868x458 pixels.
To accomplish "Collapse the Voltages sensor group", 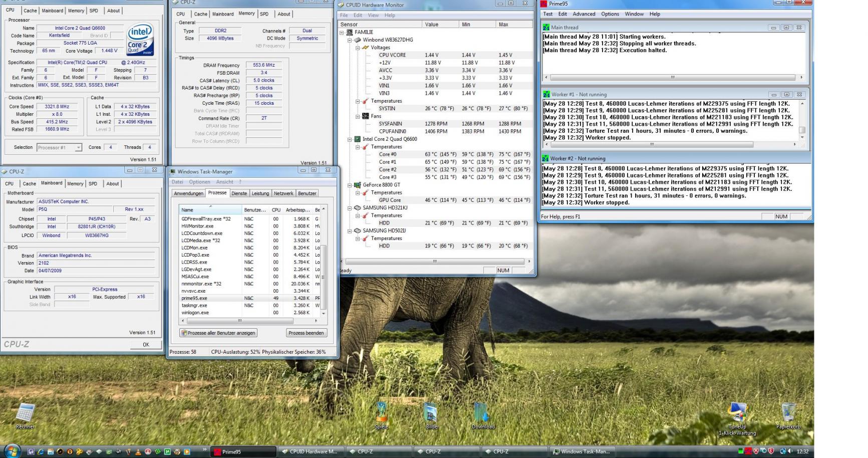I will click(358, 48).
